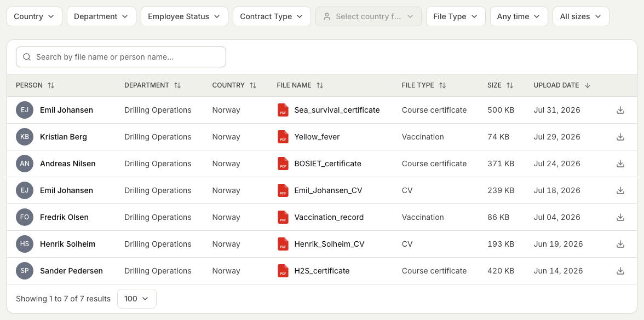This screenshot has height=320, width=644.
Task: Click PDF icon beside Sea_survival_certificate
Action: click(x=283, y=110)
